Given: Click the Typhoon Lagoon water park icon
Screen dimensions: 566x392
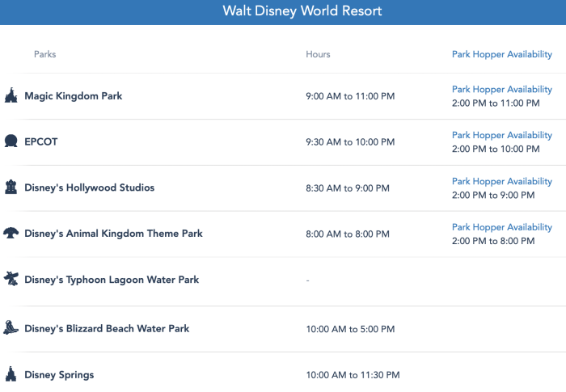Looking at the screenshot, I should pos(11,280).
